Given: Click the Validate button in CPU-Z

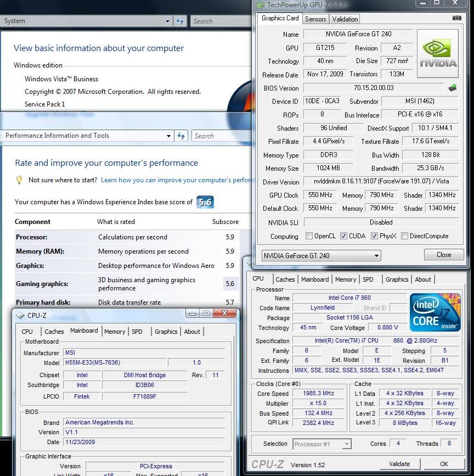Looking at the screenshot, I should click(400, 464).
